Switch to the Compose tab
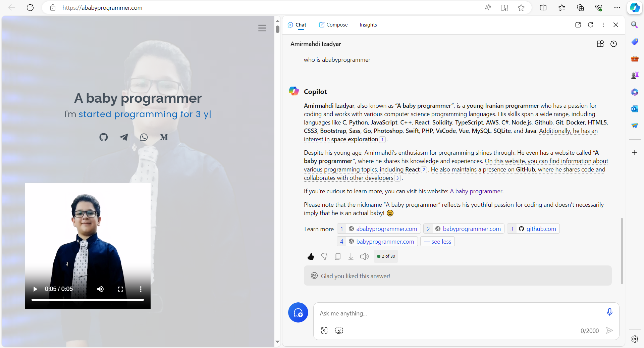644x348 pixels. click(x=333, y=25)
